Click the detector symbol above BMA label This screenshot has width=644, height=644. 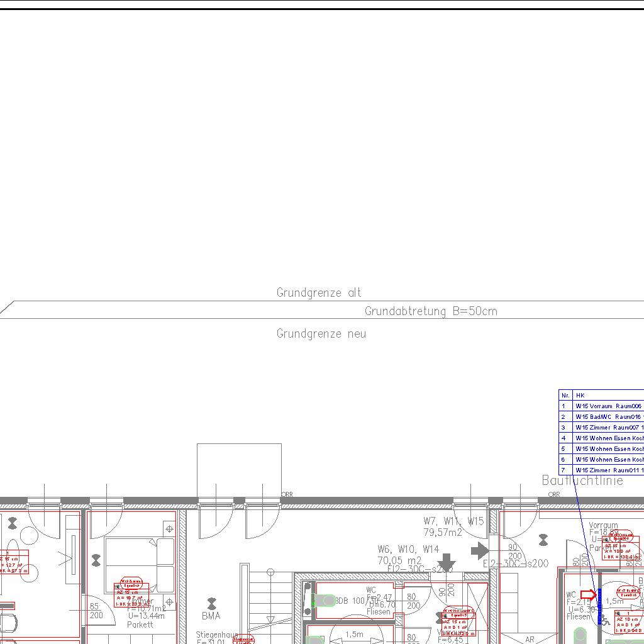click(211, 604)
